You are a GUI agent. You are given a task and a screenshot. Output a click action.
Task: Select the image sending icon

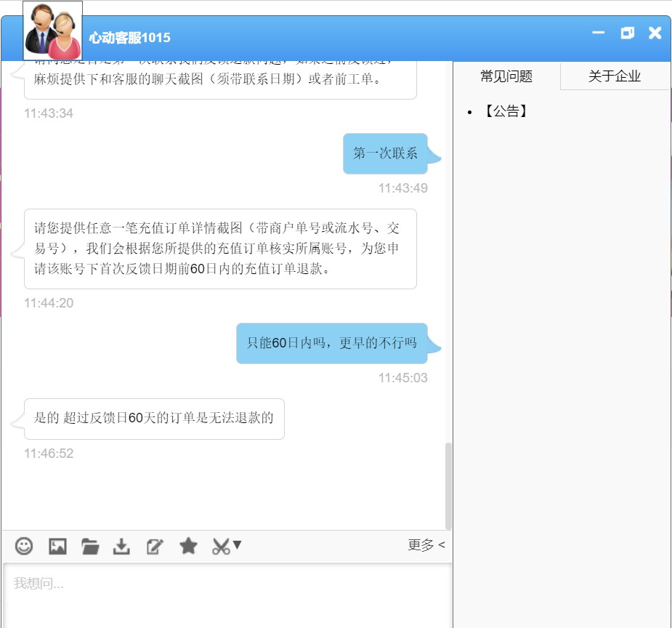[57, 546]
